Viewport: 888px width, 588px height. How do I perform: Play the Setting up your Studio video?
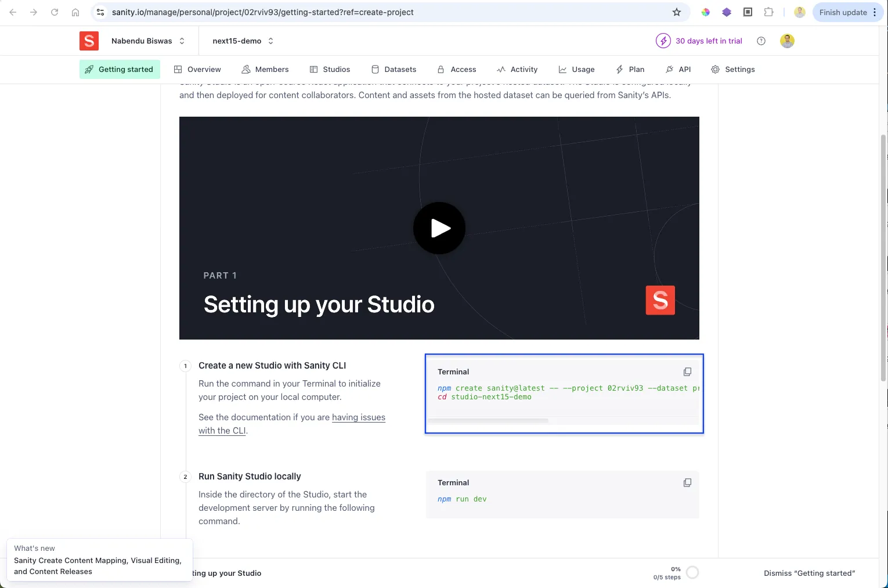(x=439, y=228)
